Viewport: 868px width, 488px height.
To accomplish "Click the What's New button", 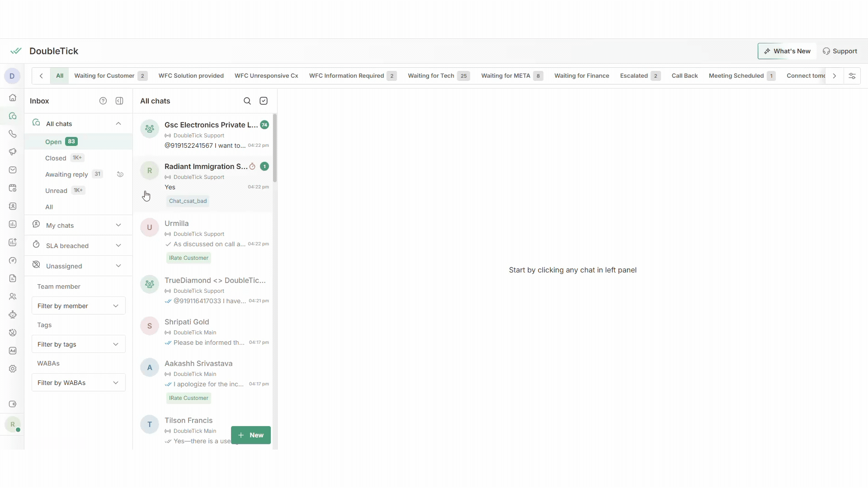I will tap(787, 51).
